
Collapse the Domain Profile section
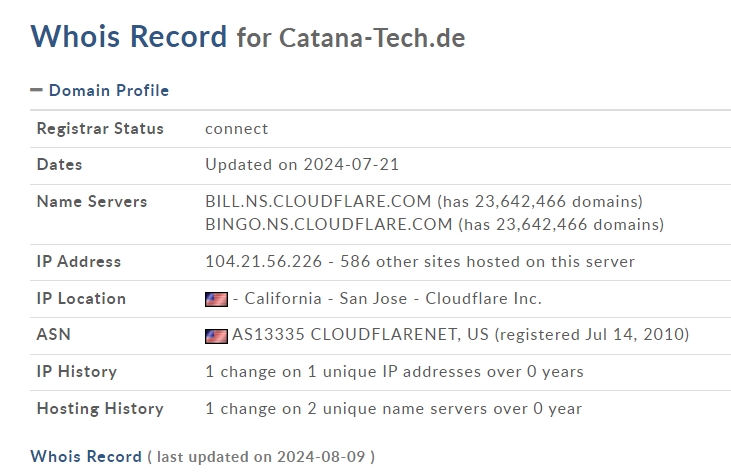tap(36, 90)
